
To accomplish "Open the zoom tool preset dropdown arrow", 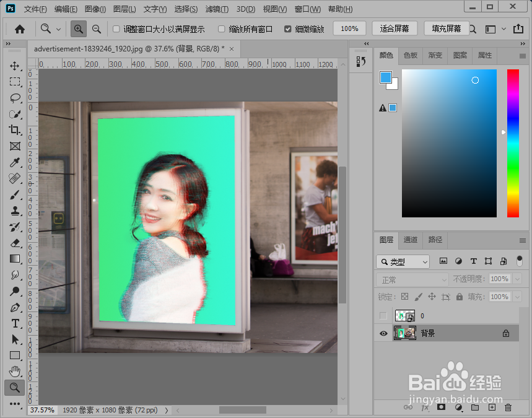I will tap(58, 30).
